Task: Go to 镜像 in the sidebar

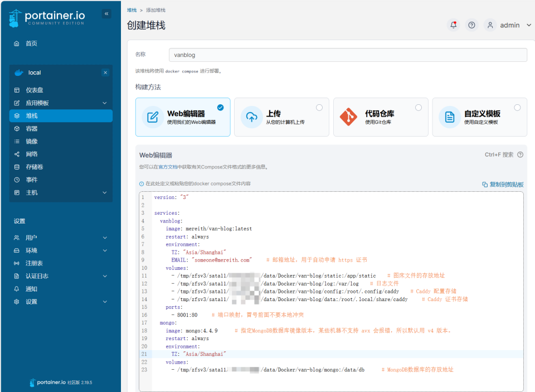Action: [32, 142]
